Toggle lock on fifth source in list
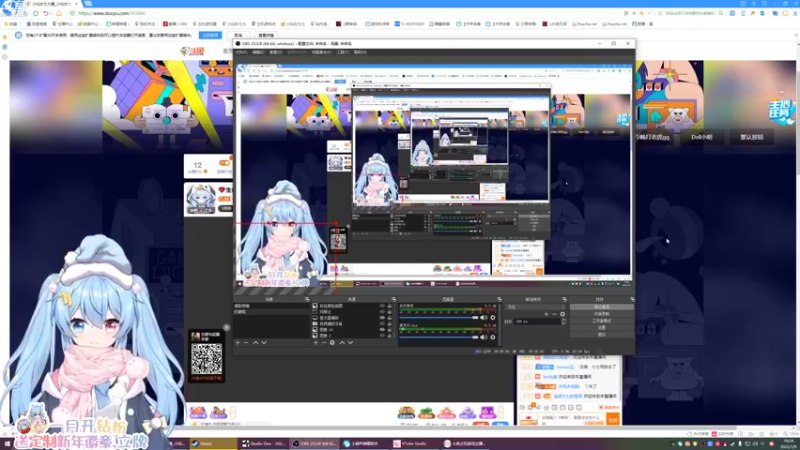 [x=390, y=330]
